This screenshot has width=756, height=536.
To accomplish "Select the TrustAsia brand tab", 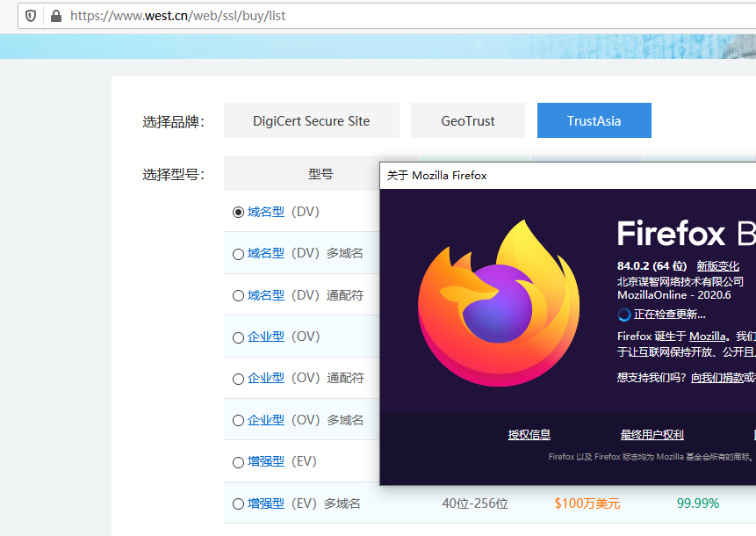I will tap(594, 121).
